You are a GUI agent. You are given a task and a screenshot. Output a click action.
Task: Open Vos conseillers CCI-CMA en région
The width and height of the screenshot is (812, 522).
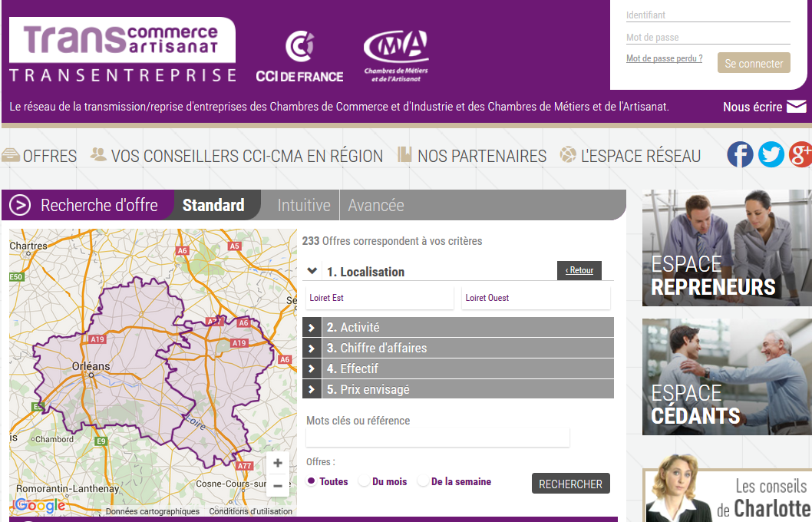(x=247, y=156)
